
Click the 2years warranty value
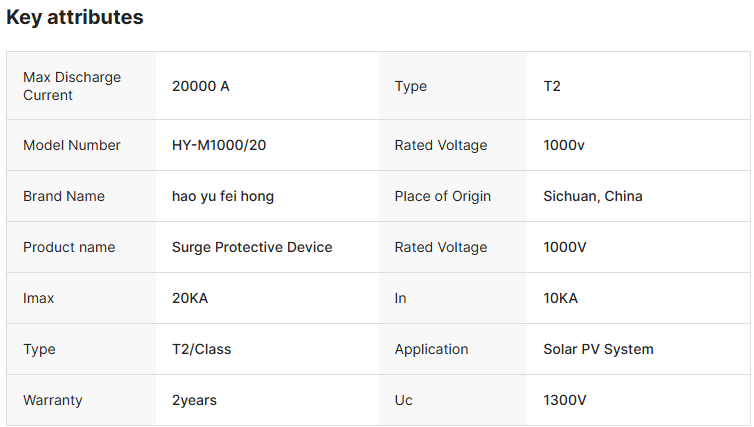(x=194, y=400)
